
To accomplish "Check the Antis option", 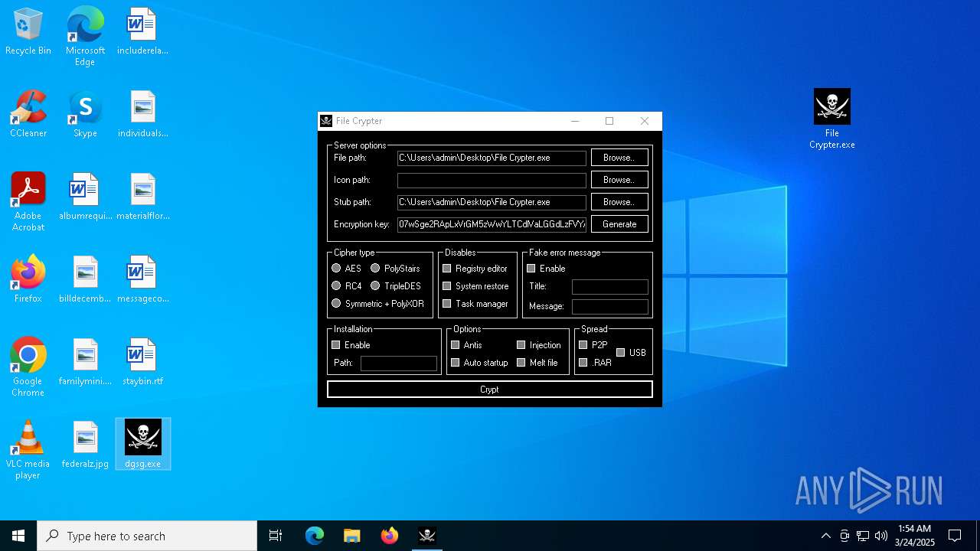I will tap(456, 345).
